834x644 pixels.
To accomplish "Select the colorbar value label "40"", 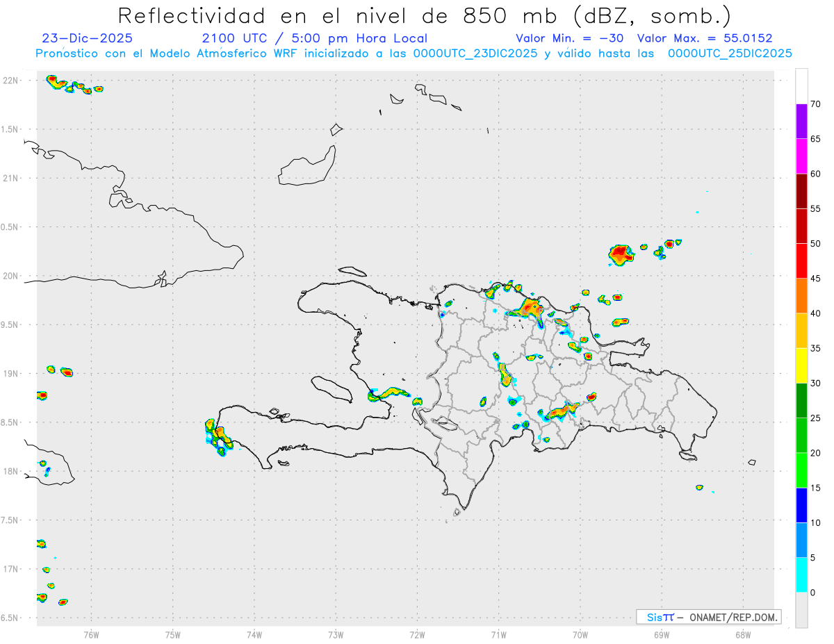I will (816, 313).
